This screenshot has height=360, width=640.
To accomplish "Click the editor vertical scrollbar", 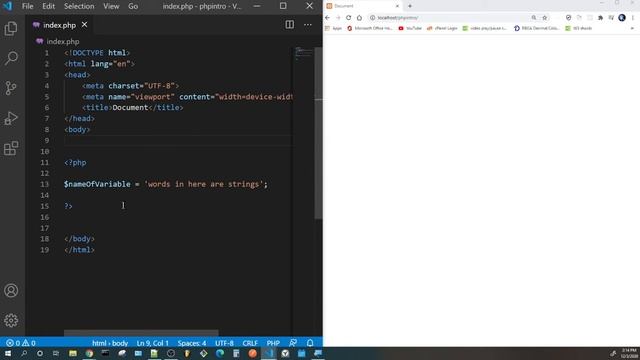I will coord(318,133).
